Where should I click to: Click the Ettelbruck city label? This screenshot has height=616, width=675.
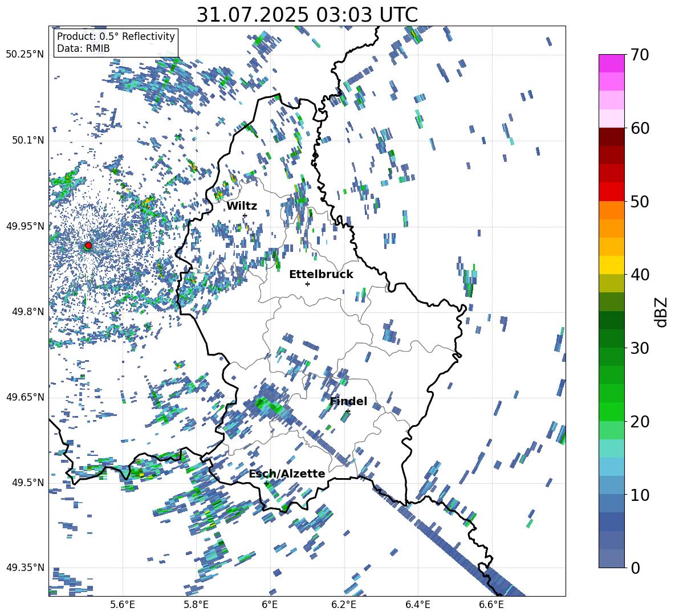[x=321, y=275]
